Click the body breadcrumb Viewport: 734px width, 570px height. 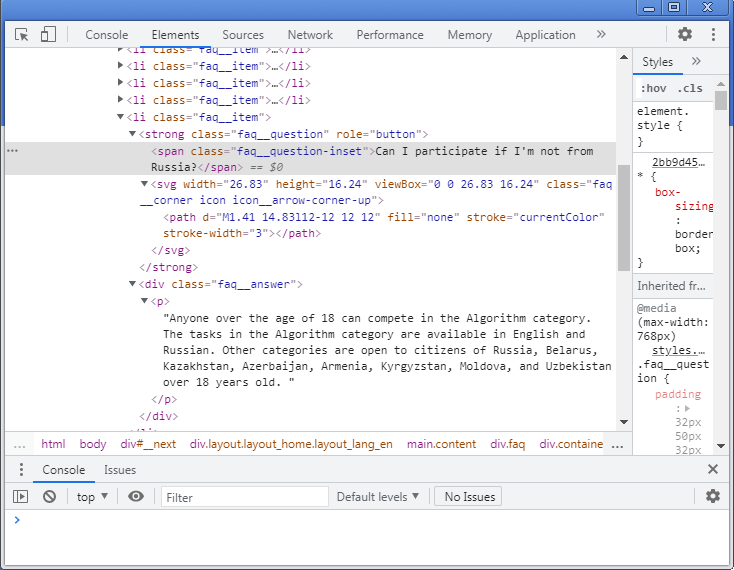point(93,444)
